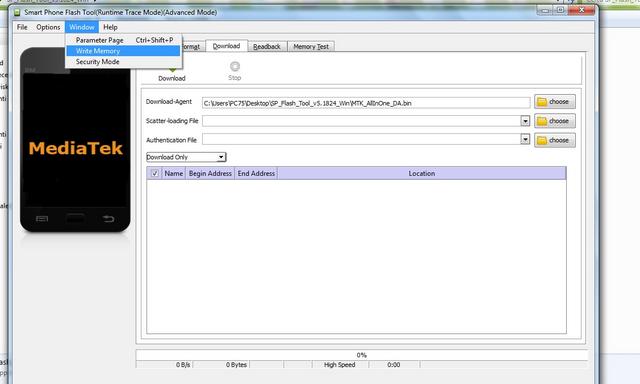Open the File menu
Viewport: 640px width, 384px height.
22,27
